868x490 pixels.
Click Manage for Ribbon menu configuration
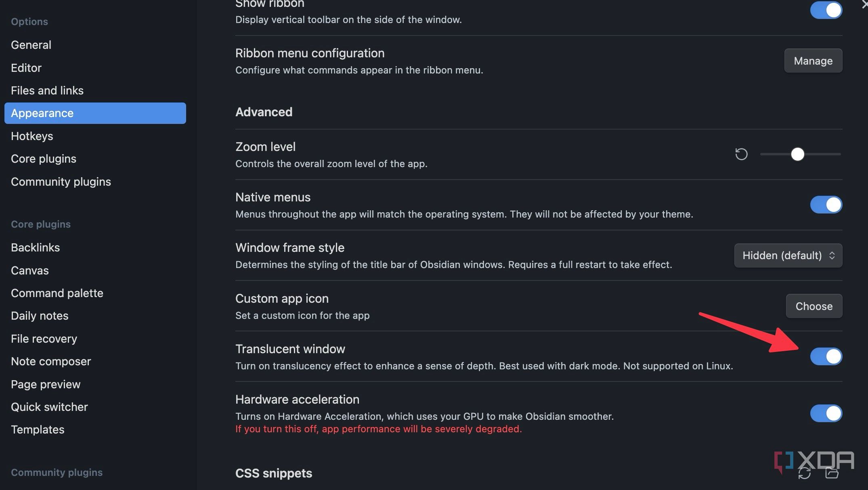click(813, 61)
